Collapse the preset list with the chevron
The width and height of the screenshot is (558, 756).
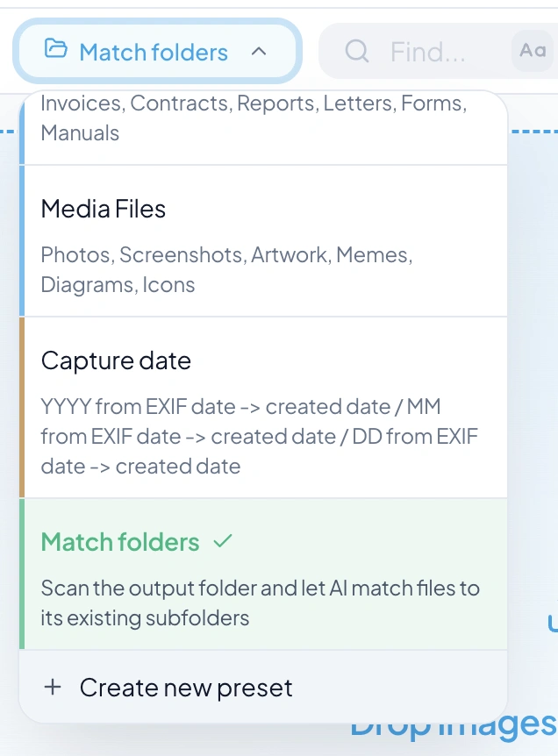[259, 51]
